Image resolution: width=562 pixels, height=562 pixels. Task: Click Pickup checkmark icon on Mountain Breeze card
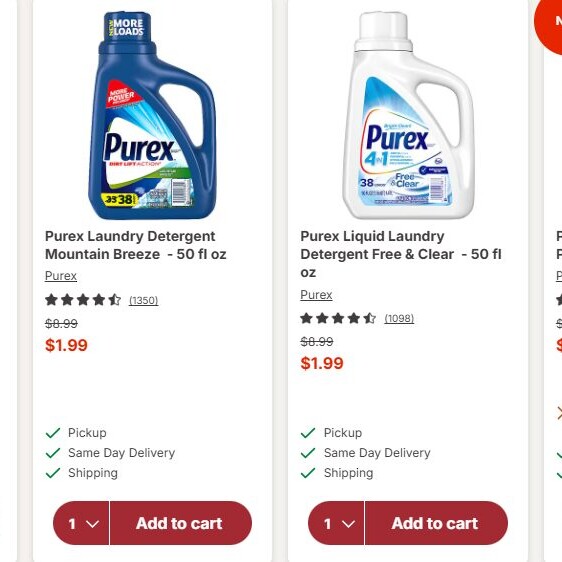click(x=53, y=433)
